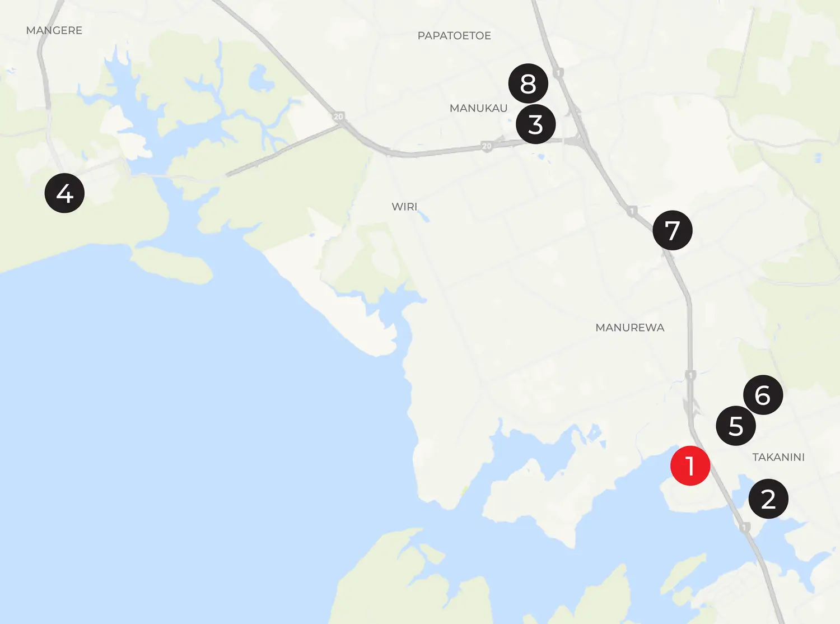The width and height of the screenshot is (840, 624).
Task: Select the black marker numbered 5
Action: point(736,426)
